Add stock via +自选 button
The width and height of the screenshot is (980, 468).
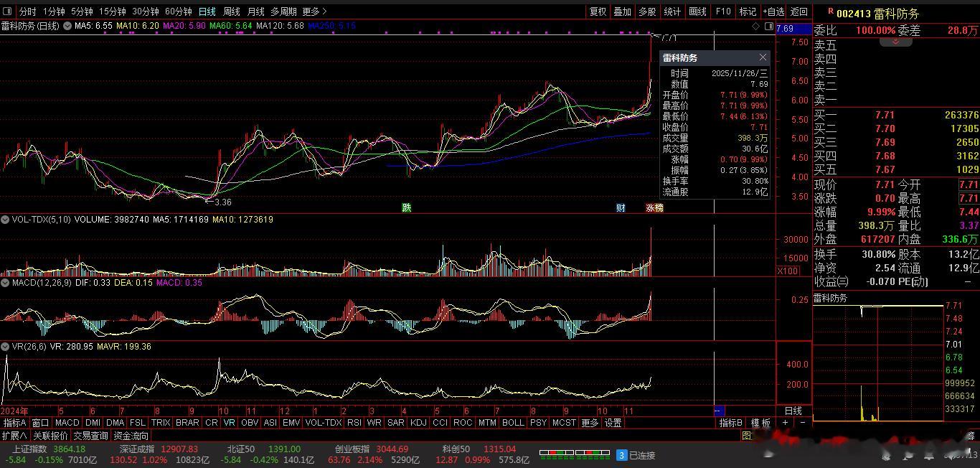click(773, 11)
